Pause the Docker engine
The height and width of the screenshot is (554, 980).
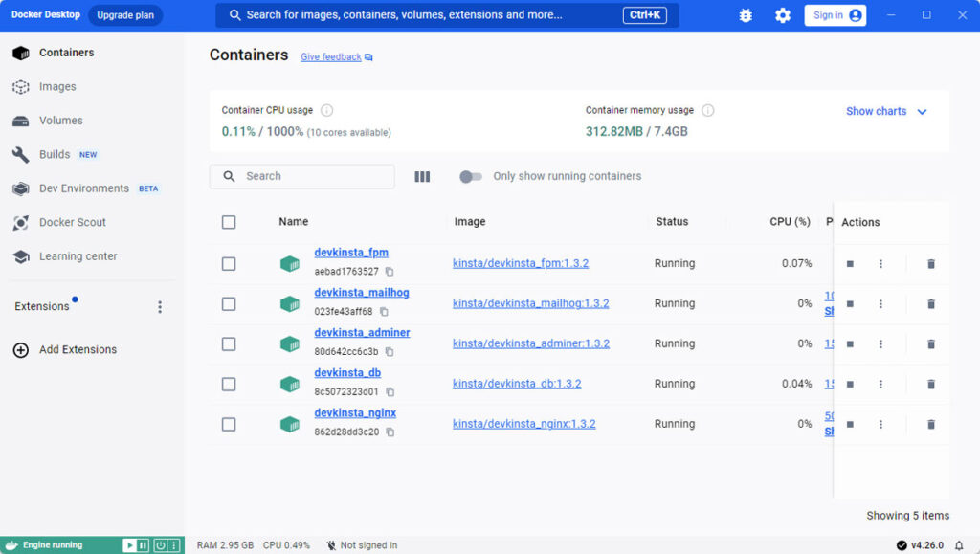pyautogui.click(x=142, y=544)
